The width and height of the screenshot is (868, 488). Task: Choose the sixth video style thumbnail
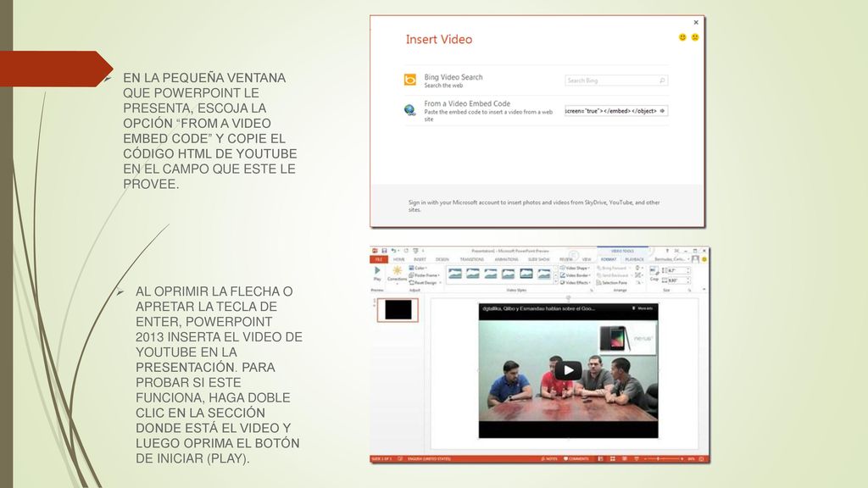point(544,274)
